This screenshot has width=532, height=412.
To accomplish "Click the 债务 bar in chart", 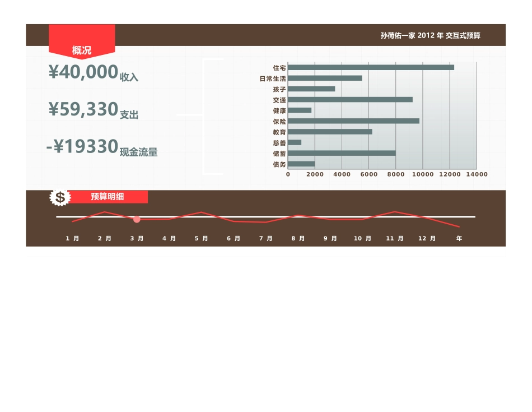I will pos(301,164).
